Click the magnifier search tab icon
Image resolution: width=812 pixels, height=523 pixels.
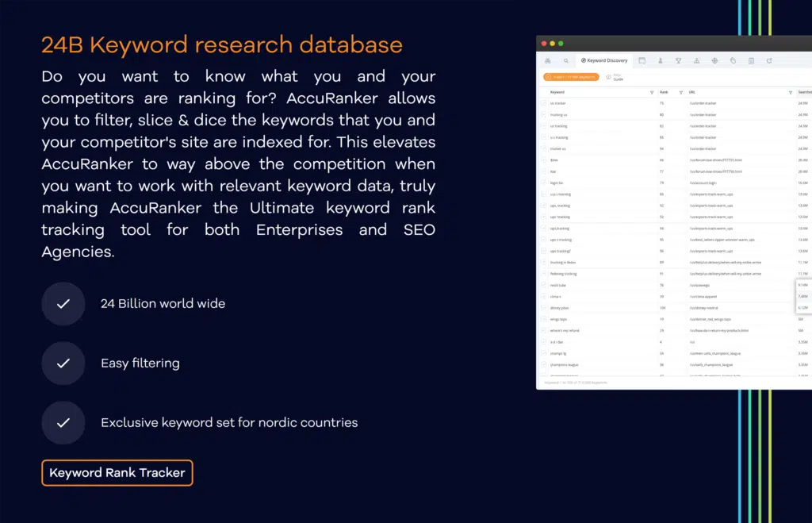565,60
